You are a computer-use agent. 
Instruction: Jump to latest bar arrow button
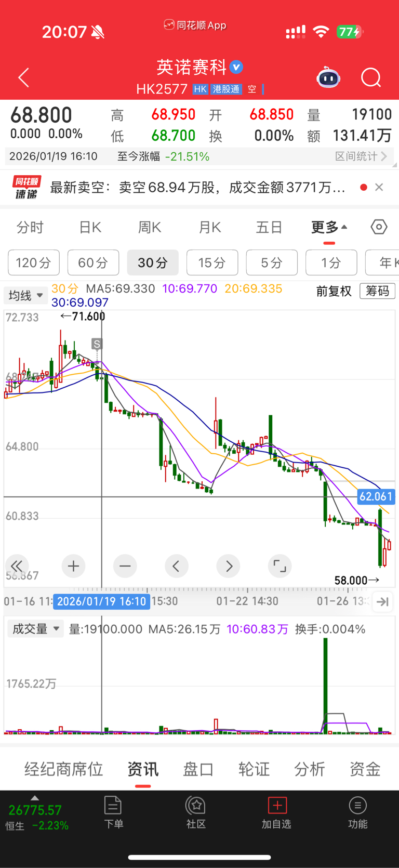(383, 602)
